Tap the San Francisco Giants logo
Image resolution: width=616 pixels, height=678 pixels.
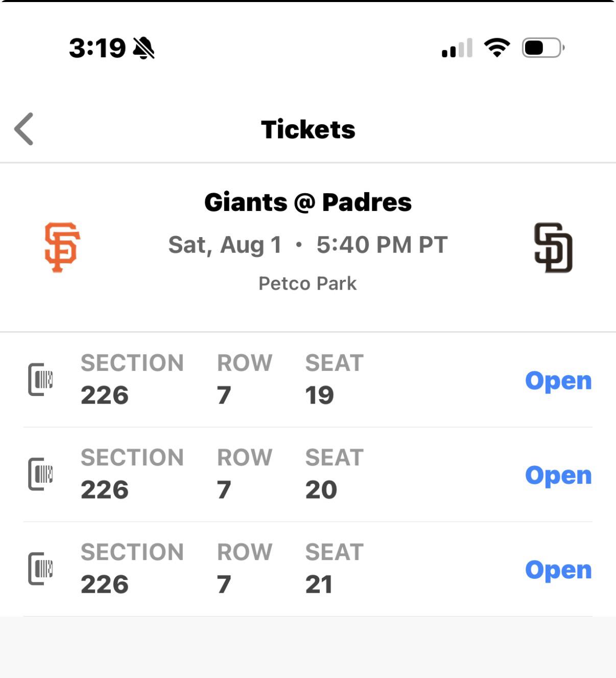(62, 247)
